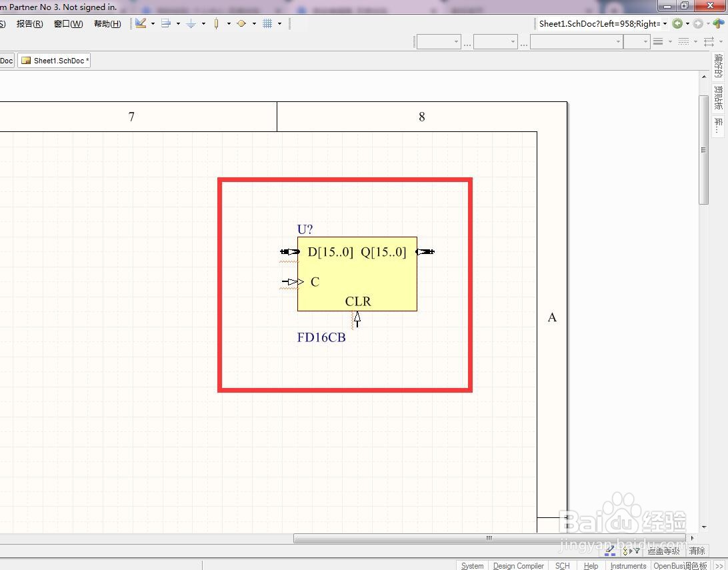Select the FD16CB component comment text
Image resolution: width=728 pixels, height=570 pixels.
tap(321, 337)
